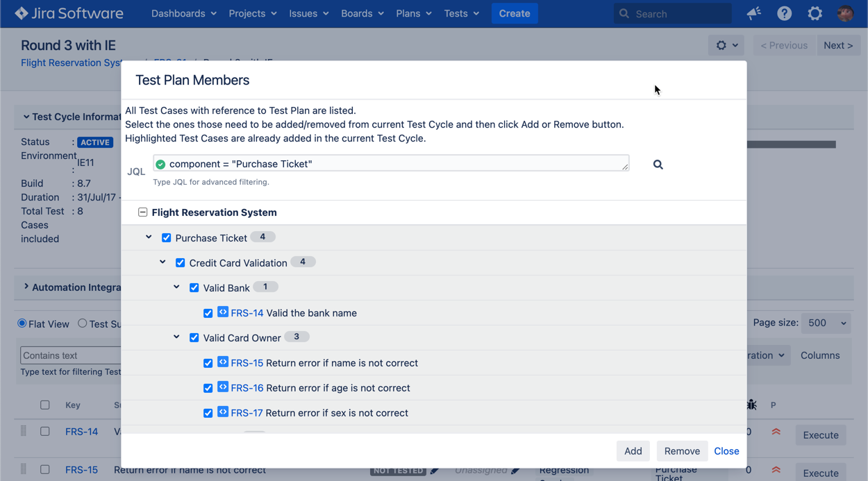Viewport: 868px width, 481px height.
Task: Select the Flat View radio button
Action: coord(22,323)
